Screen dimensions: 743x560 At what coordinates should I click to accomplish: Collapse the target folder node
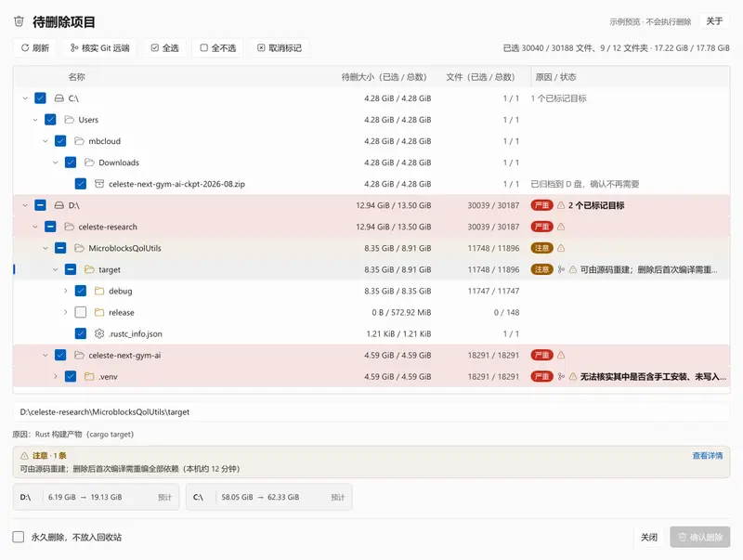[x=56, y=269]
